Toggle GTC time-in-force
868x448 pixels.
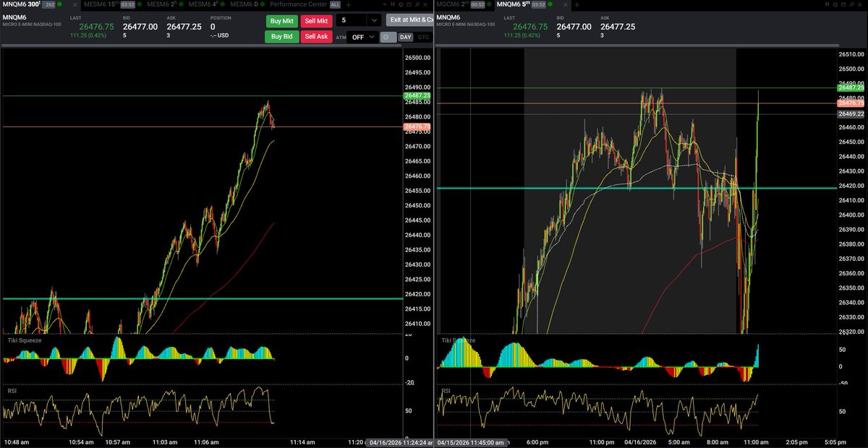pyautogui.click(x=423, y=37)
